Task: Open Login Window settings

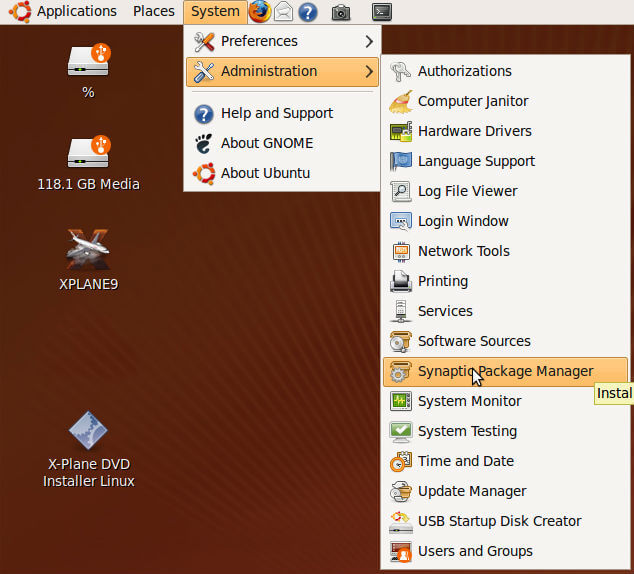Action: pos(505,221)
